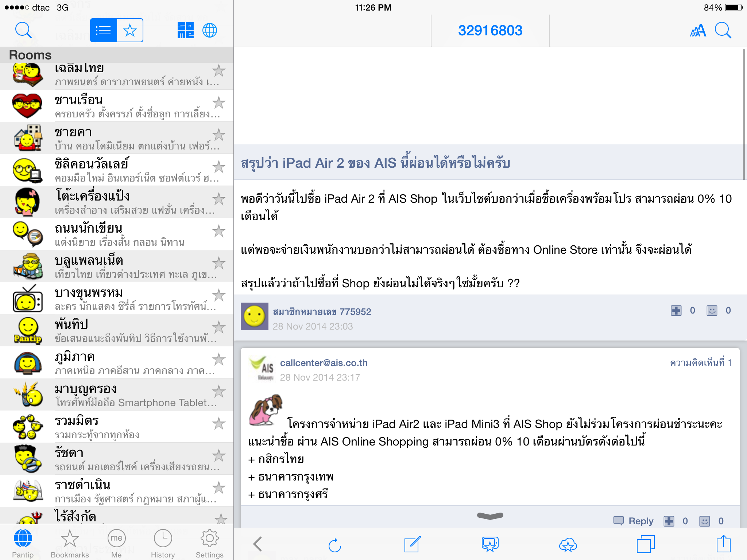Favorite the เฉลิมไทย room star

coord(219,71)
